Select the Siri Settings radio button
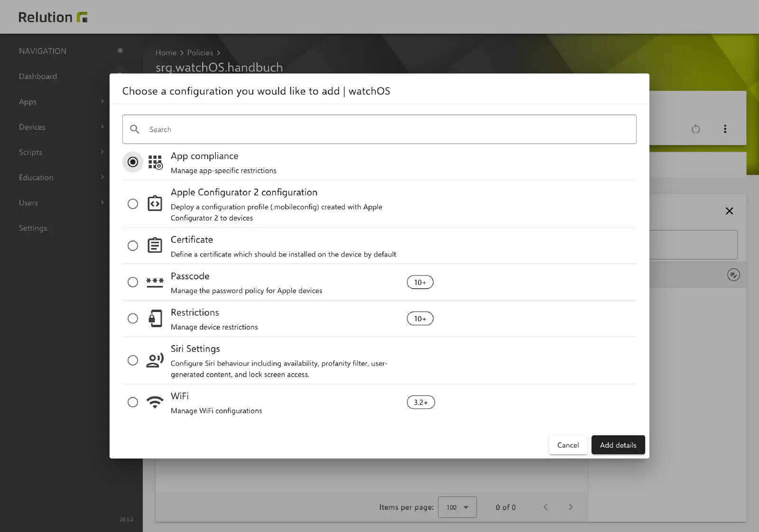This screenshot has height=532, width=759. tap(133, 360)
